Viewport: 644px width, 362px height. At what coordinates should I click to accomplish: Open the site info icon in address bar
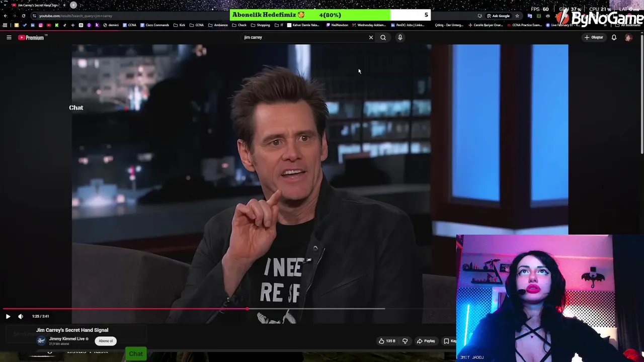pos(34,16)
